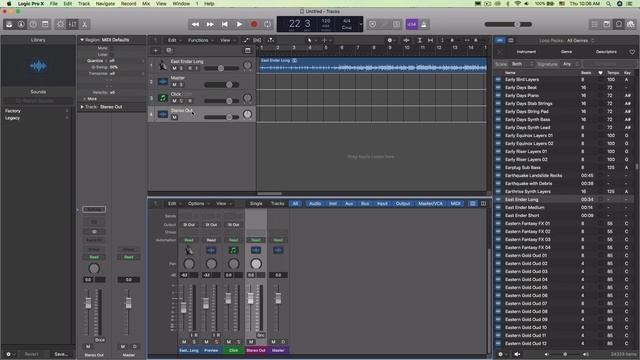Open the File menu
Screen dimensions: 640x360
53,4
